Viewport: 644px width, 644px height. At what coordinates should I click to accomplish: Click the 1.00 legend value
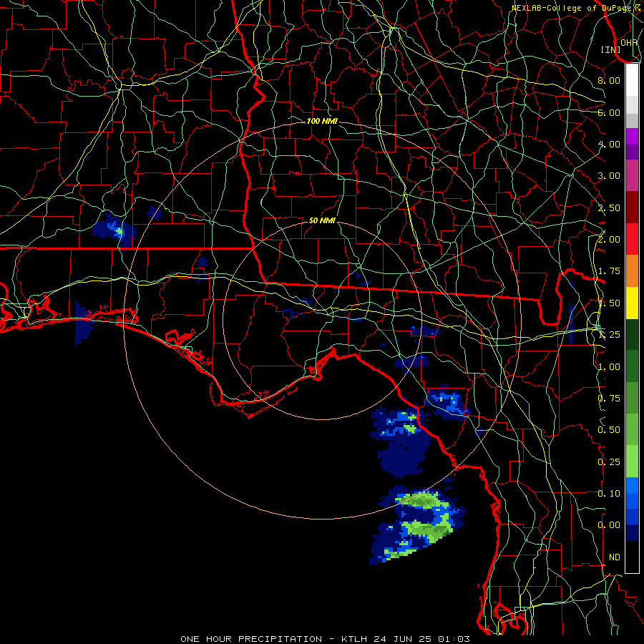pyautogui.click(x=609, y=367)
